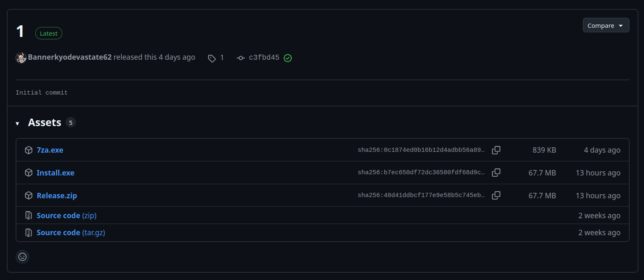
Task: Copy sha256 hash of 7za.exe
Action: point(496,150)
